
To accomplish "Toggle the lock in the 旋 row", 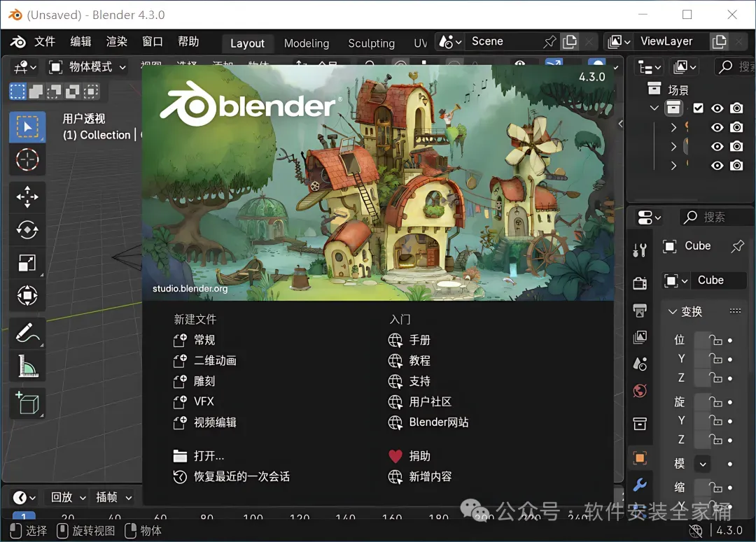I will coord(715,402).
